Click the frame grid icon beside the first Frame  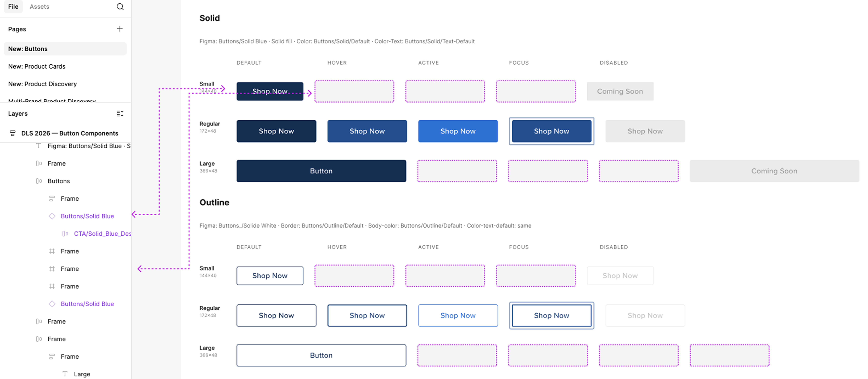click(52, 251)
